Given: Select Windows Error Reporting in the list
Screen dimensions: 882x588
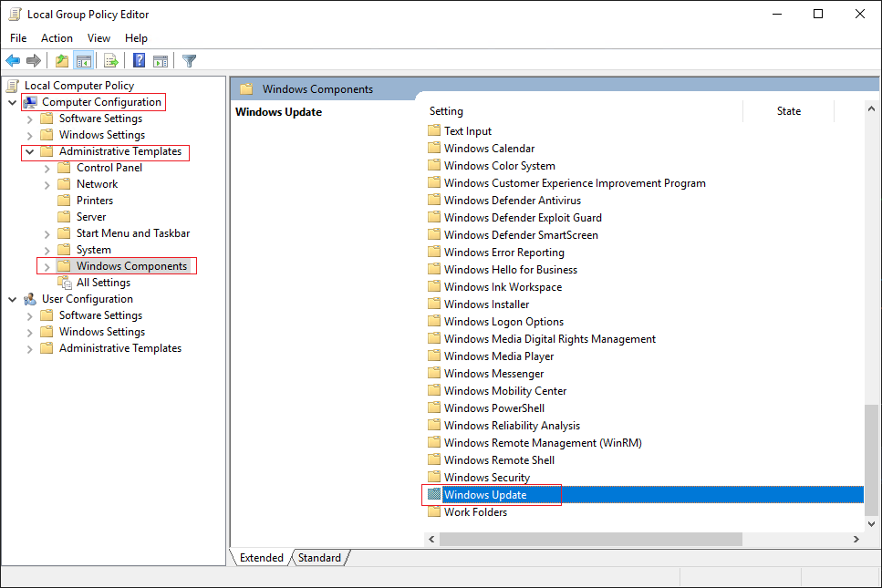Looking at the screenshot, I should point(504,253).
